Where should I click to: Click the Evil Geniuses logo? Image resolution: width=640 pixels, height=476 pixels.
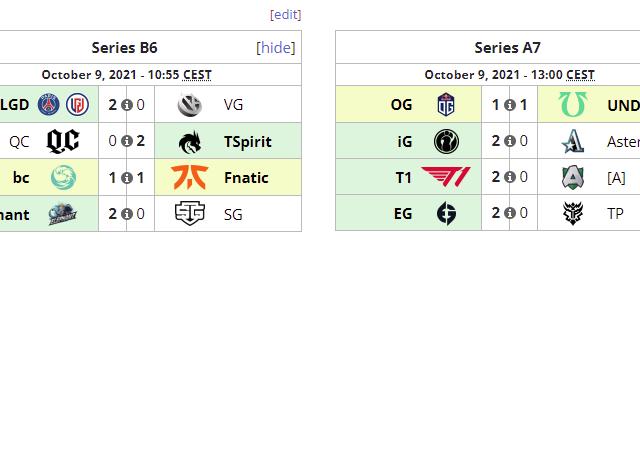(x=446, y=213)
